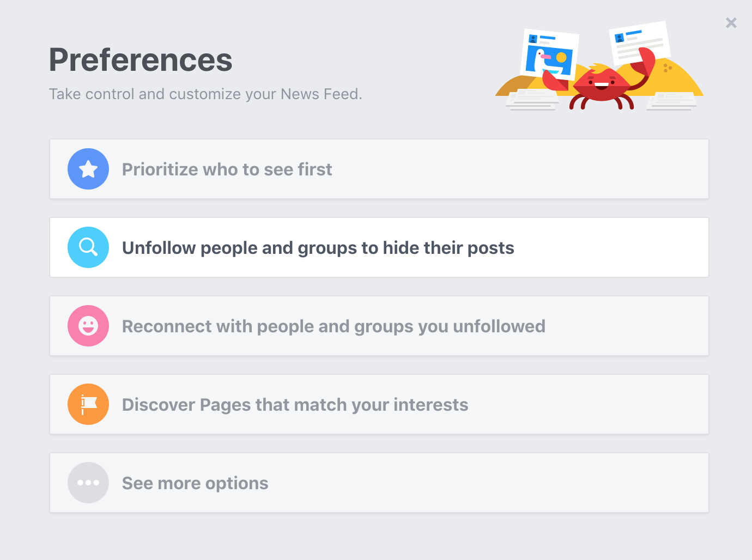Select "Discover Pages that match your interests" text

click(x=295, y=405)
